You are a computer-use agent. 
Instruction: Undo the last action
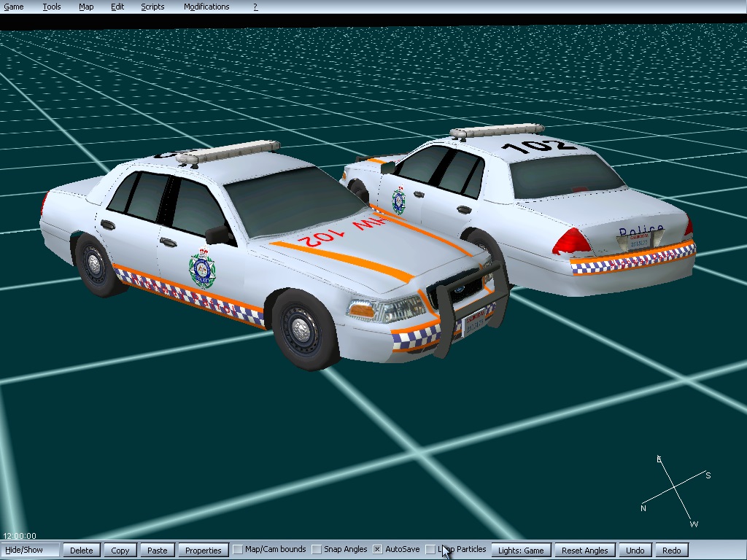[635, 550]
